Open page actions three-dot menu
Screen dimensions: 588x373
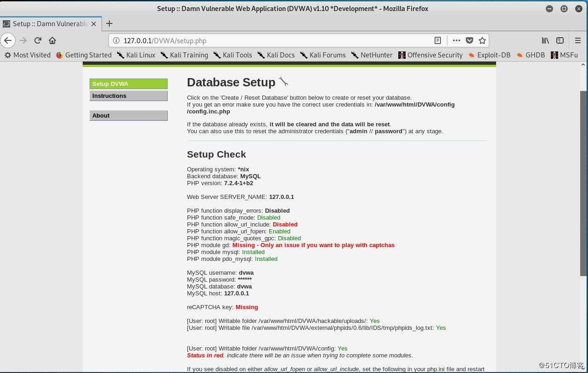456,40
